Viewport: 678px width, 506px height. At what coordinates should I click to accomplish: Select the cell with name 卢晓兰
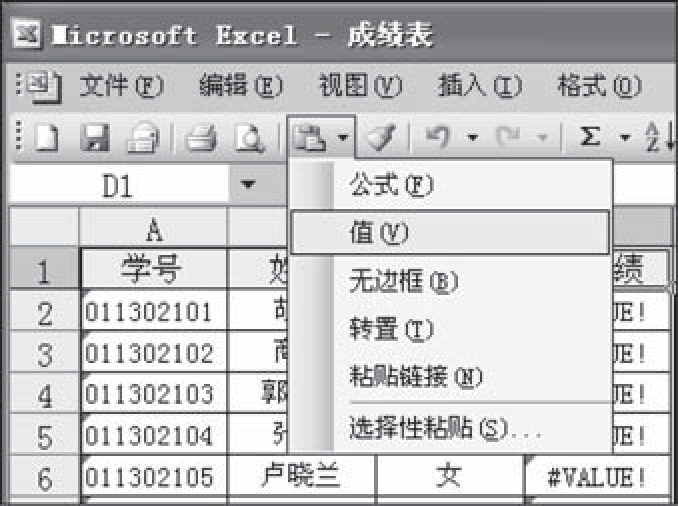[301, 476]
